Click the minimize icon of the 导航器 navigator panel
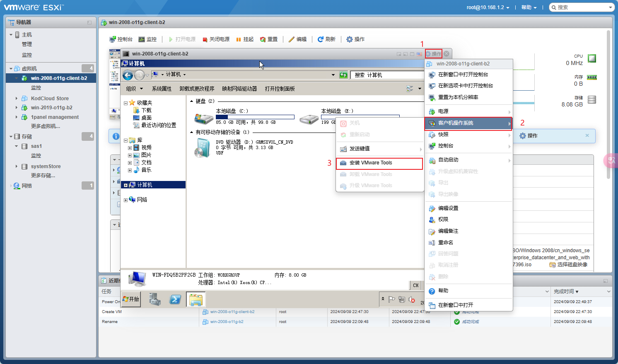This screenshot has height=364, width=618. pos(89,22)
